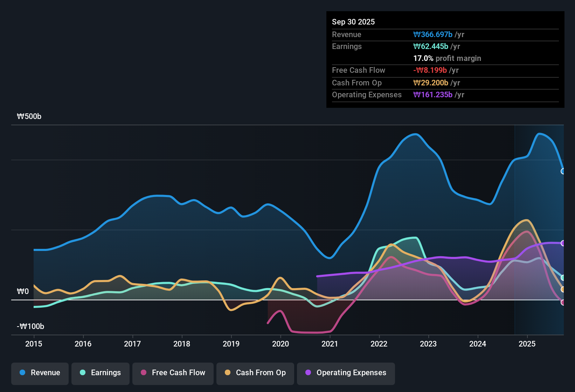Click the orange Cash From Op legend dot
This screenshot has width=575, height=392.
228,373
